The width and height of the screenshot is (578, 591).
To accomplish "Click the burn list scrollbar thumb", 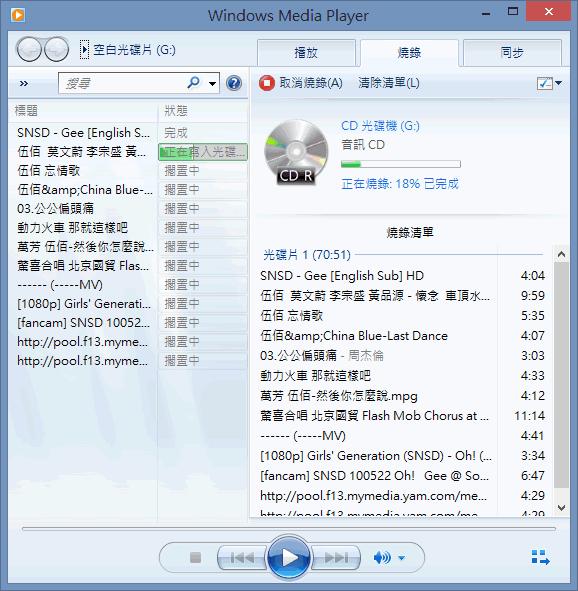I will coord(561,375).
